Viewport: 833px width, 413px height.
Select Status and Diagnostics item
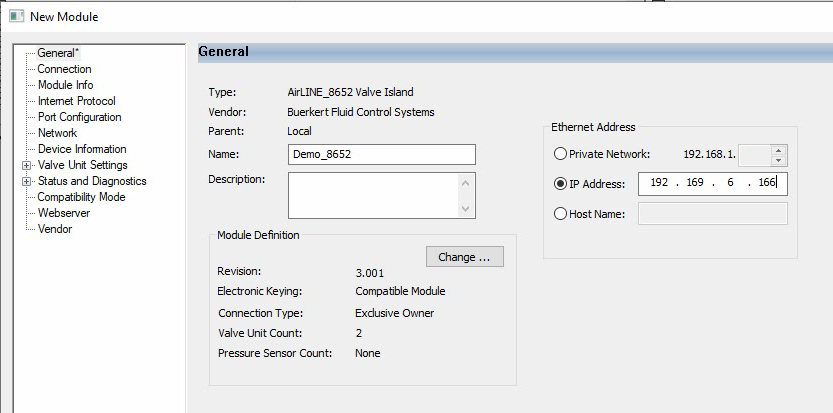[x=92, y=181]
